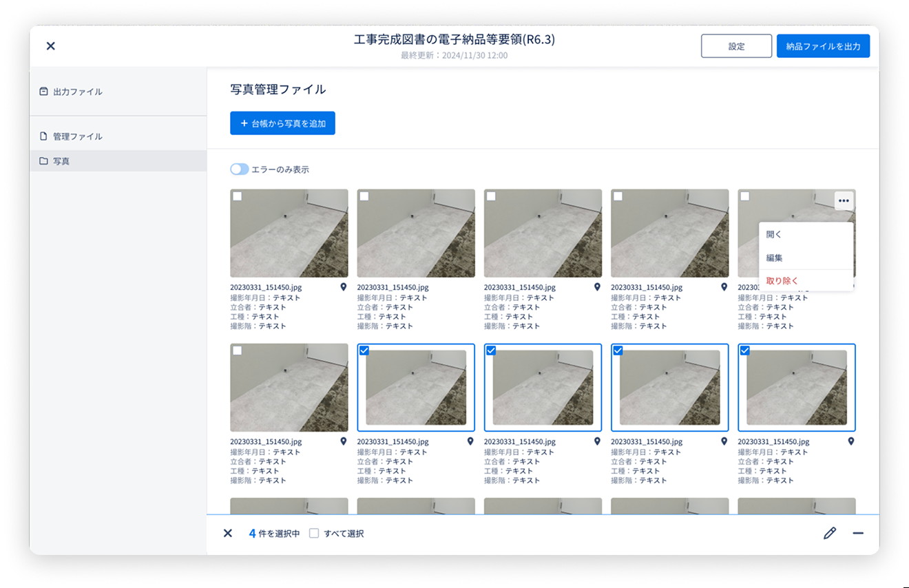Click the X icon to clear selection
The width and height of the screenshot is (909, 588).
point(228,534)
